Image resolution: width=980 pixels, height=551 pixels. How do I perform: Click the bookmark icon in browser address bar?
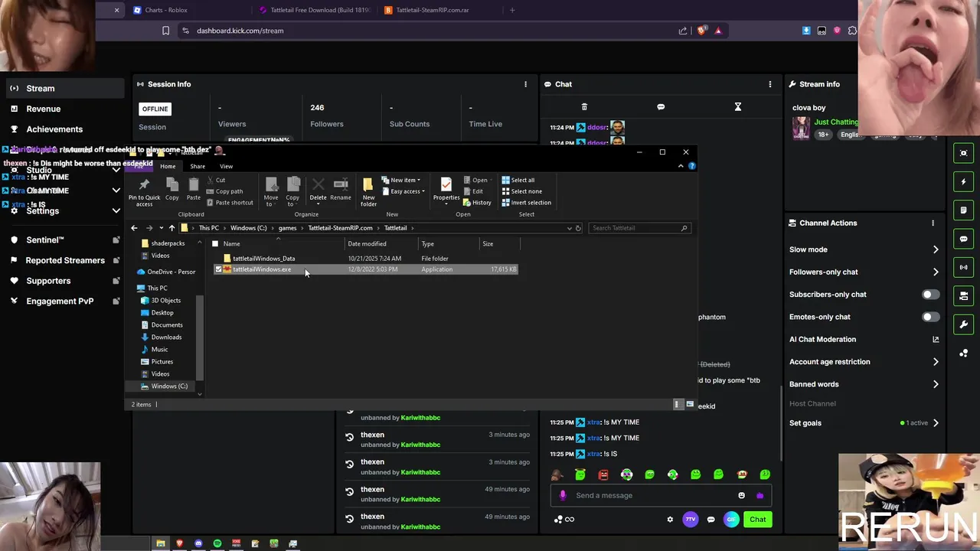165,31
